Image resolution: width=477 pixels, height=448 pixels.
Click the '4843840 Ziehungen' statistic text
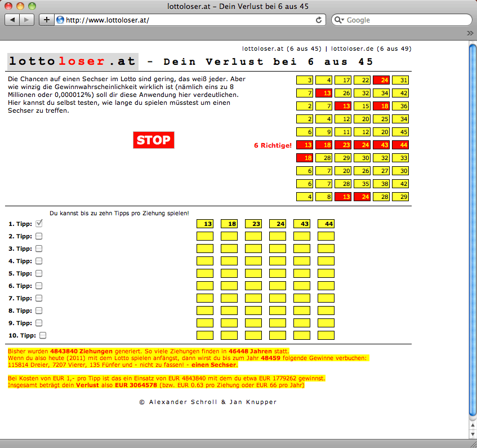coord(81,351)
